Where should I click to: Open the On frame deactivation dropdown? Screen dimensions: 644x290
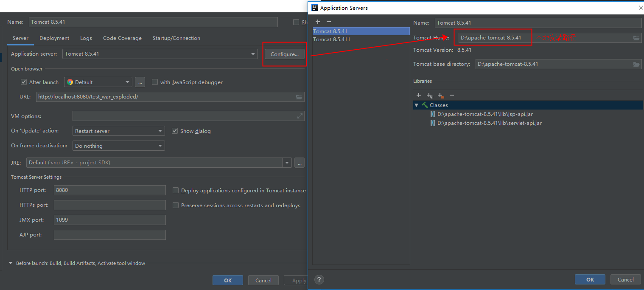click(119, 146)
